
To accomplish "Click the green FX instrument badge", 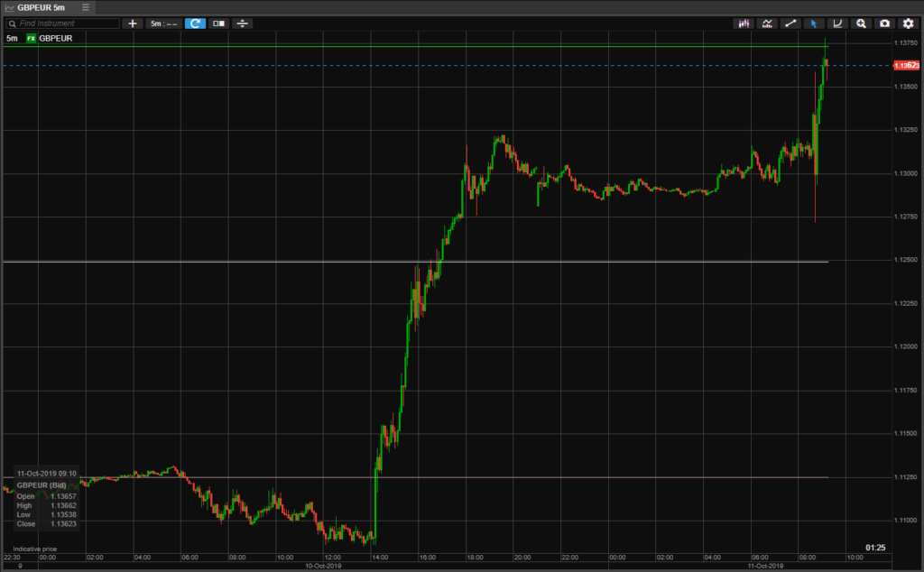I will point(32,38).
